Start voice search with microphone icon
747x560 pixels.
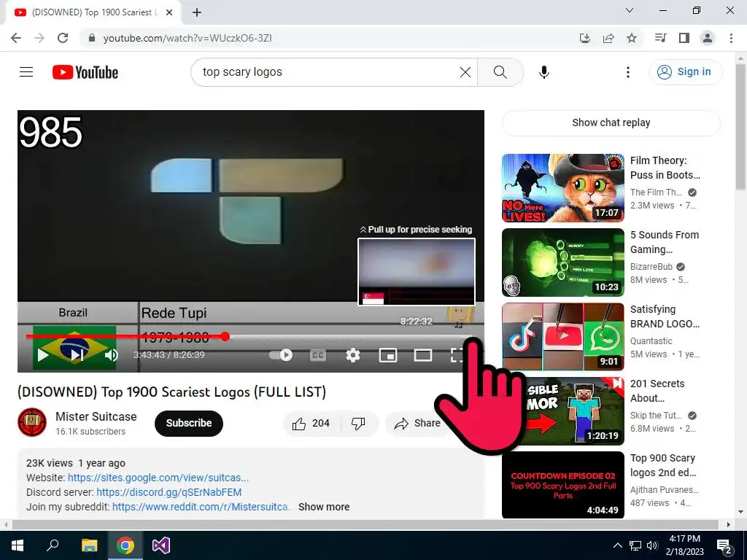tap(543, 72)
